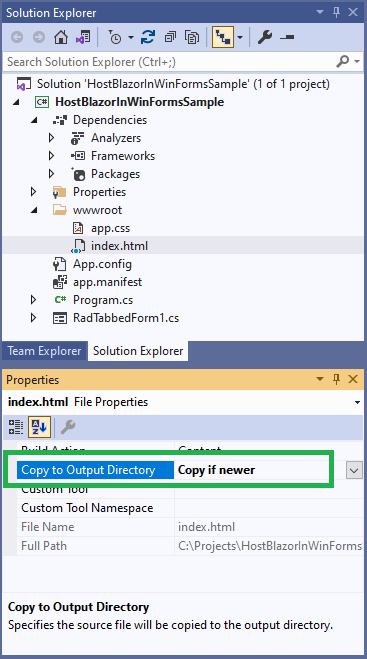Image resolution: width=367 pixels, height=659 pixels.
Task: Expand the Properties folder node
Action: [x=33, y=192]
